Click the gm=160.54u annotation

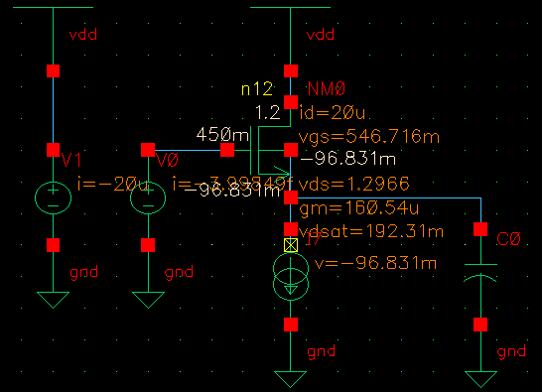point(358,208)
